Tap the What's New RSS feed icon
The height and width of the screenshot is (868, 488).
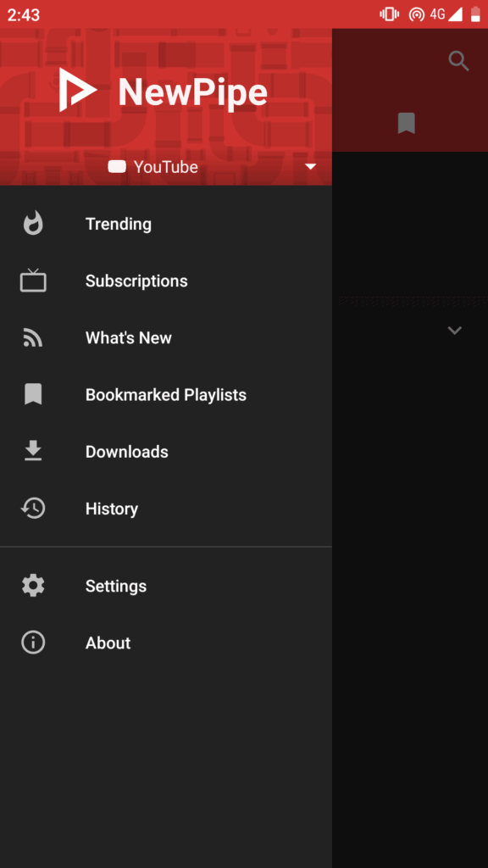point(33,337)
